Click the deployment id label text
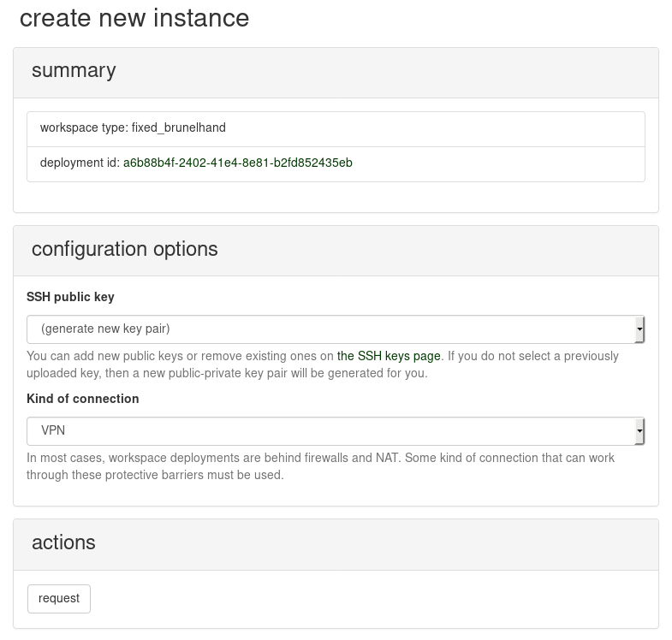Screen dimensions: 672x640 pyautogui.click(x=80, y=163)
